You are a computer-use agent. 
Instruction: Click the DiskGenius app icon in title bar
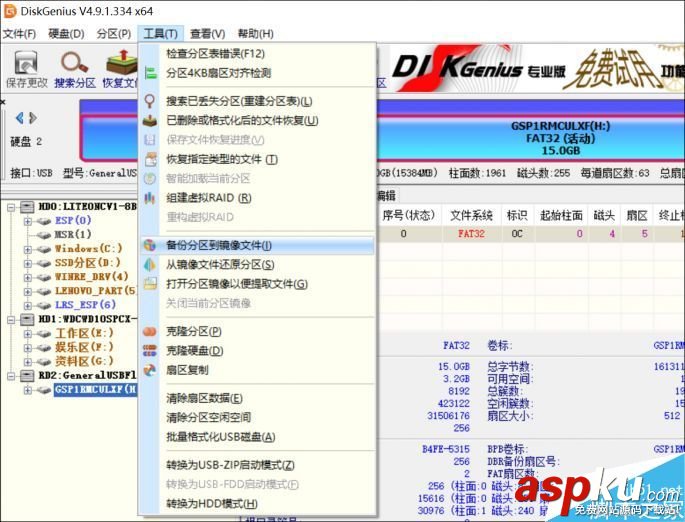point(9,11)
